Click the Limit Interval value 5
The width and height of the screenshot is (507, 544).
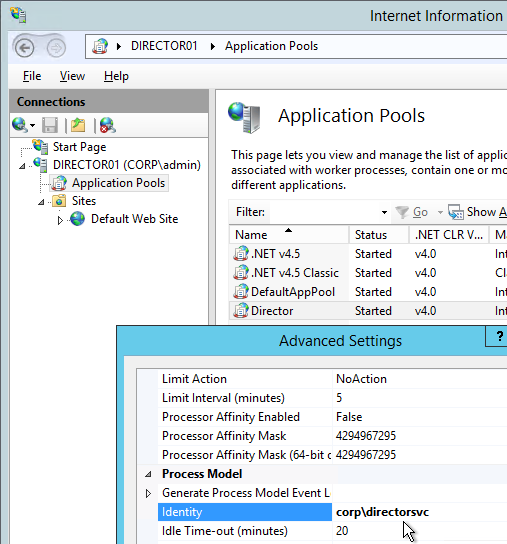pos(339,398)
